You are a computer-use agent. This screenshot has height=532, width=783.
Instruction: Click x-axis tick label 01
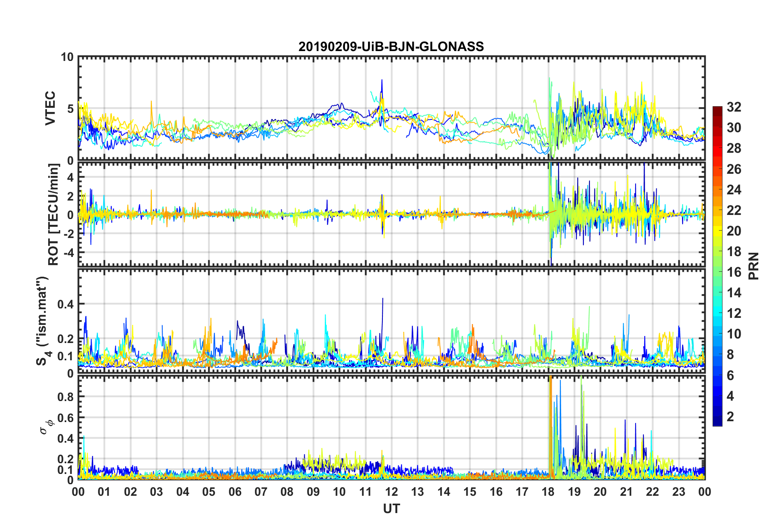pyautogui.click(x=105, y=492)
